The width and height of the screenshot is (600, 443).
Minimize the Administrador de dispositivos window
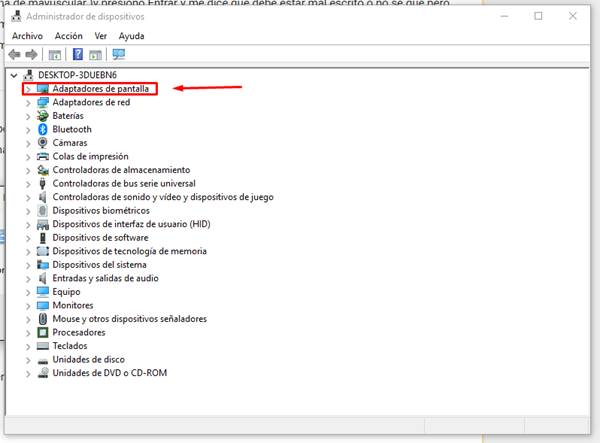tap(504, 16)
